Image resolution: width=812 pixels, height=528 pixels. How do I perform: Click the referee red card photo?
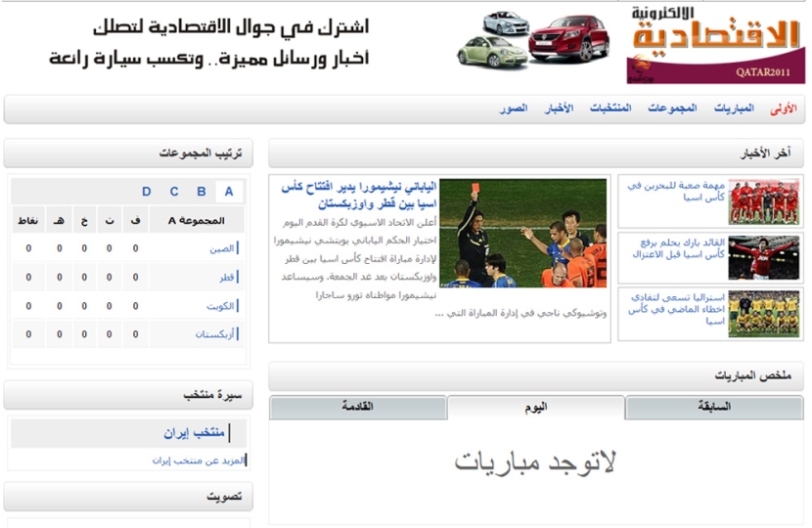pos(523,233)
